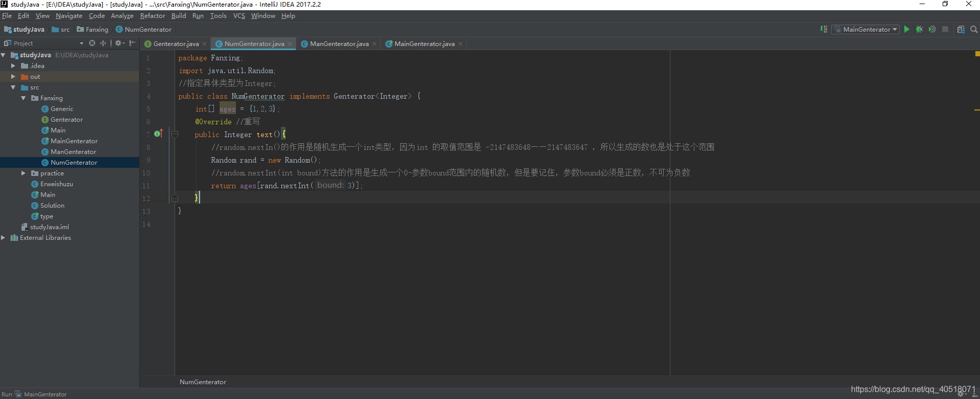Viewport: 980px width, 399px height.
Task: Select studyJava.iml file in project tree
Action: coord(49,227)
